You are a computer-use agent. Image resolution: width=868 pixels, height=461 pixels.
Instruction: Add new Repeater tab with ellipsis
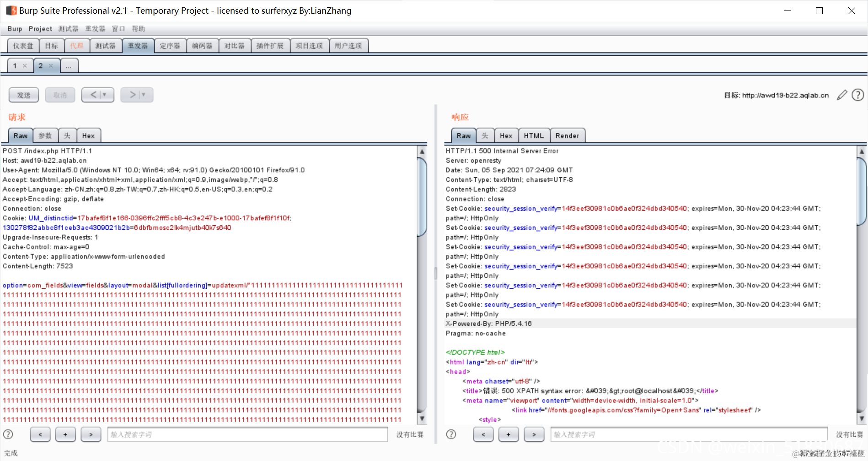pos(69,66)
